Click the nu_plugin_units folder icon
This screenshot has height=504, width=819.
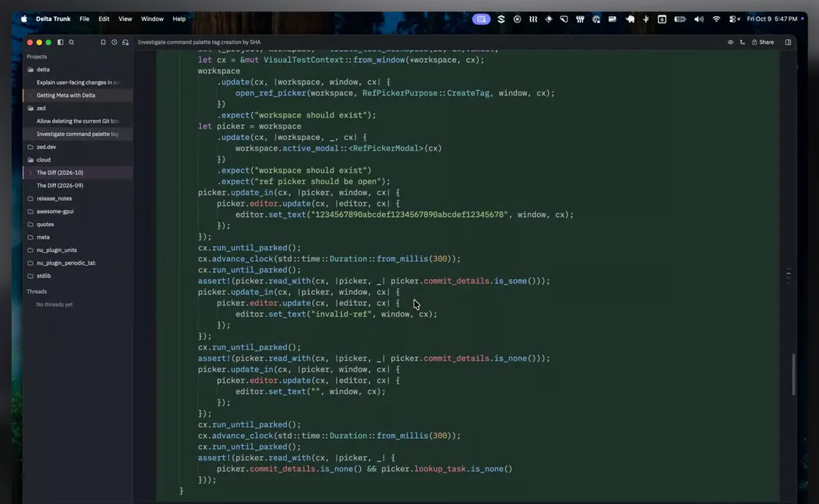[30, 250]
